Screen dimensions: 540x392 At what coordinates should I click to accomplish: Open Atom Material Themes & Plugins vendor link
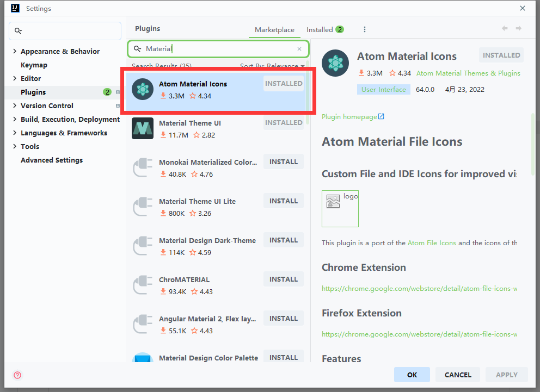468,73
